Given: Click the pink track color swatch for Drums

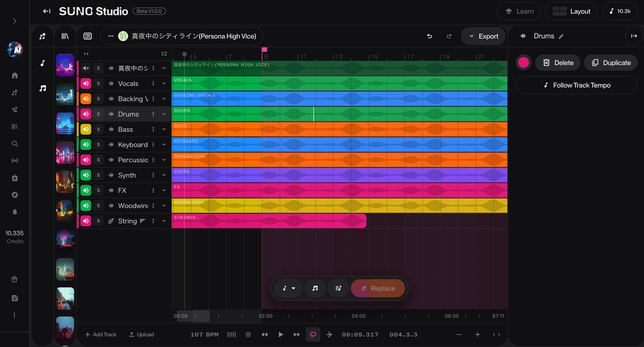Looking at the screenshot, I should (x=523, y=62).
